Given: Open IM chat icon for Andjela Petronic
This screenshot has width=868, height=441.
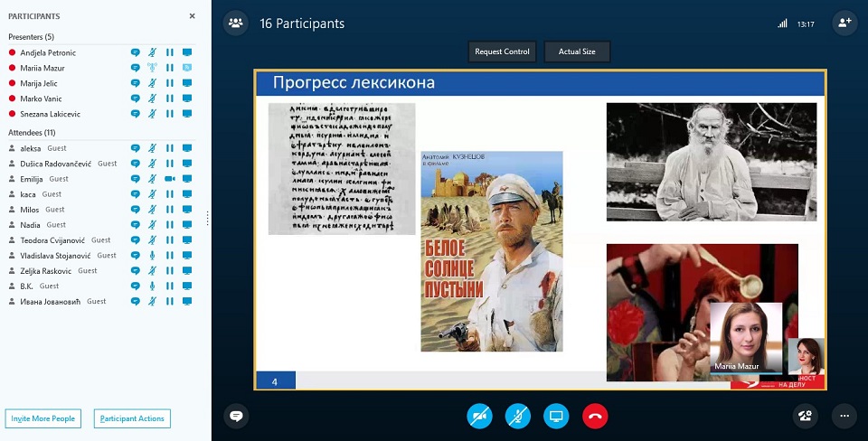Looking at the screenshot, I should [135, 52].
